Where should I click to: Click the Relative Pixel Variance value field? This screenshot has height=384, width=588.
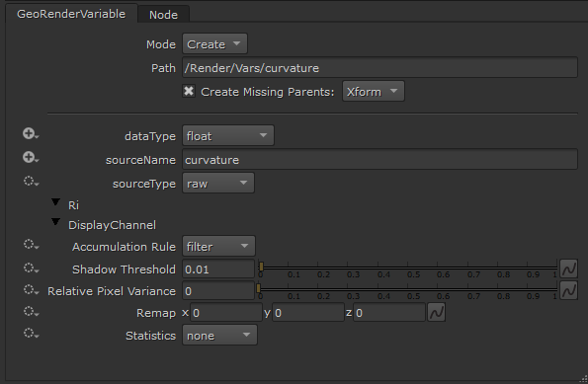(x=218, y=291)
